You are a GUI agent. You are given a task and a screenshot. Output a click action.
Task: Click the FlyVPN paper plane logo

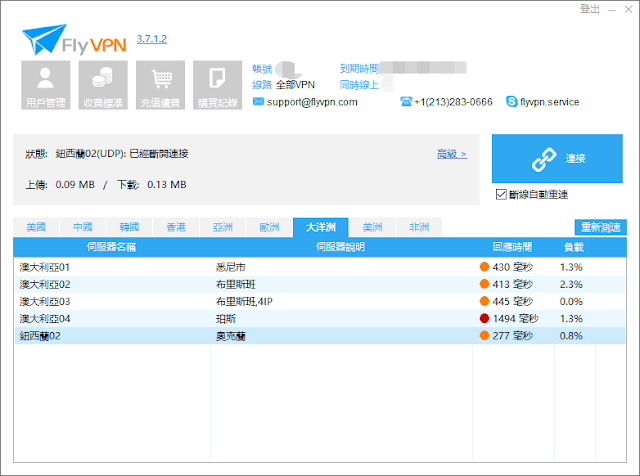pos(44,39)
